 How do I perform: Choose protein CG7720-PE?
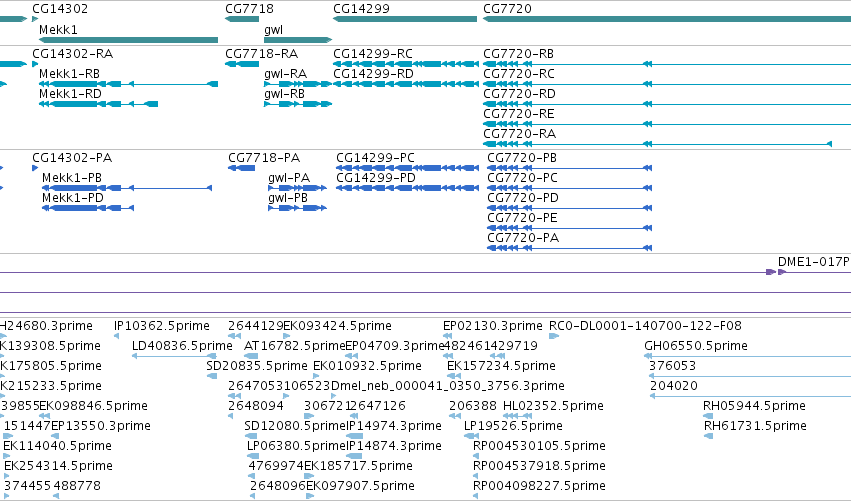tap(522, 218)
